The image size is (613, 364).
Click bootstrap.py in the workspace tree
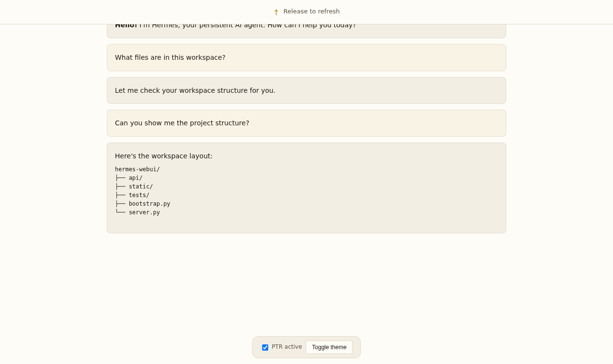pos(149,204)
